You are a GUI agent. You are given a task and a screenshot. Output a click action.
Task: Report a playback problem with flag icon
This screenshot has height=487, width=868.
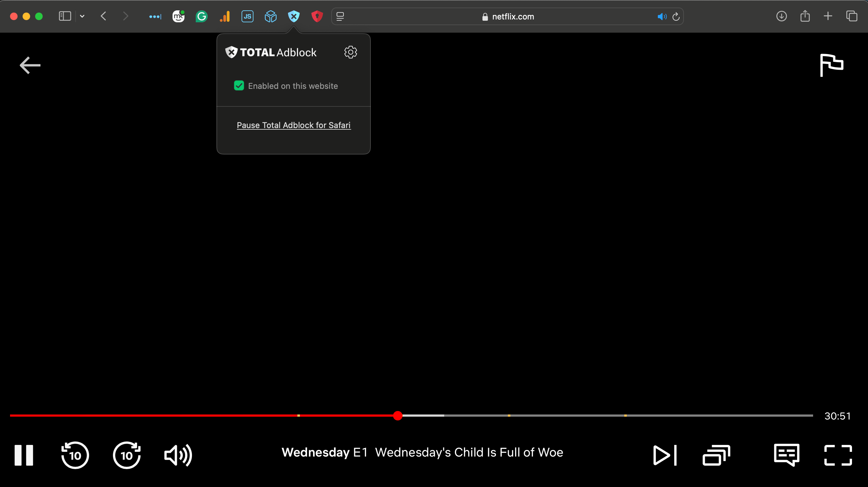831,65
